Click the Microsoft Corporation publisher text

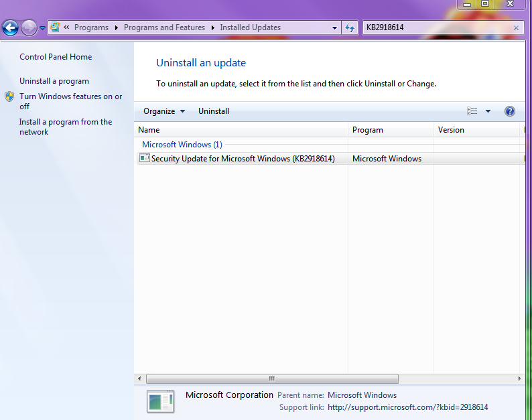point(229,395)
